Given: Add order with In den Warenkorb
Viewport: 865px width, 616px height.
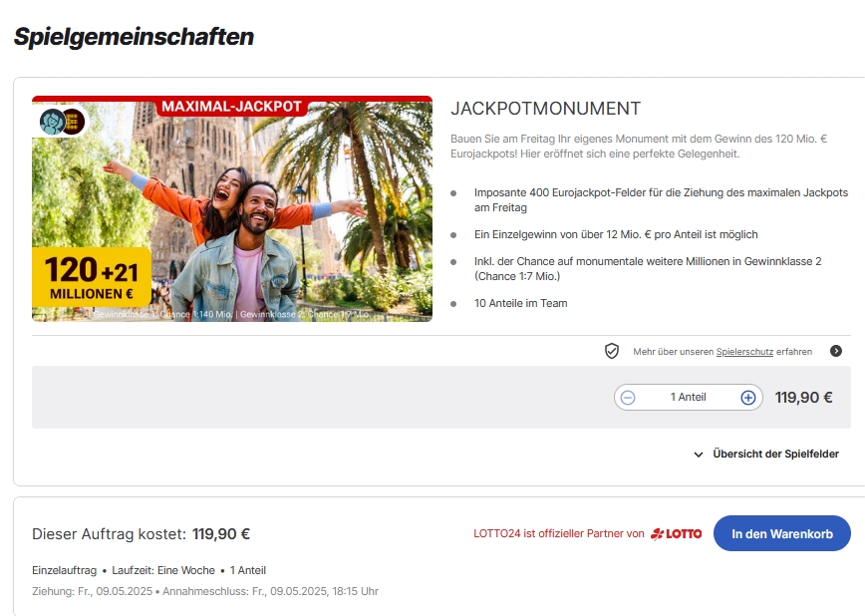Looking at the screenshot, I should tap(781, 533).
